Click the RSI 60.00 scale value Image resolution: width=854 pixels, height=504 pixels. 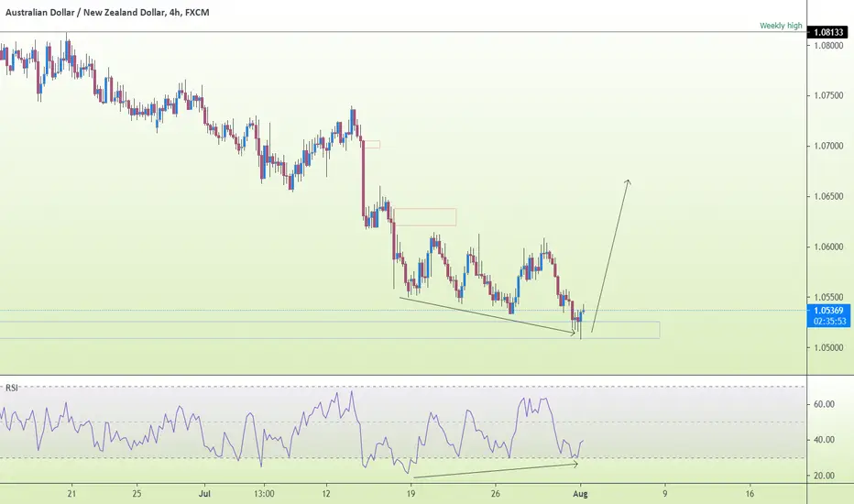(824, 404)
